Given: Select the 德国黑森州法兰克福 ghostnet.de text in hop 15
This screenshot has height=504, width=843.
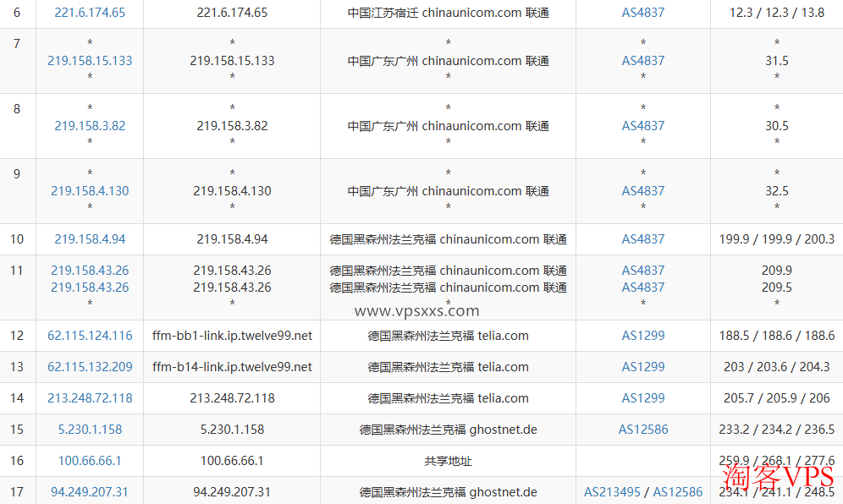Looking at the screenshot, I should pyautogui.click(x=448, y=430).
